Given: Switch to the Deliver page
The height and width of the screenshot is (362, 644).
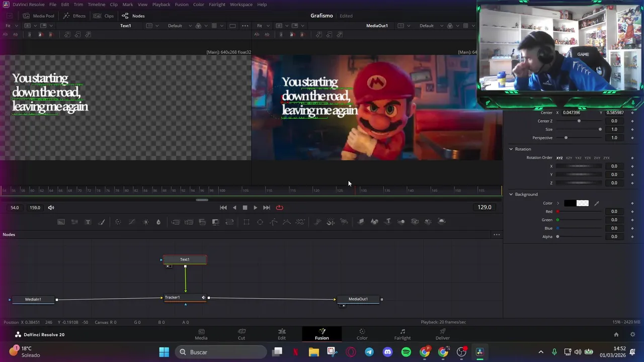Looking at the screenshot, I should point(443,334).
